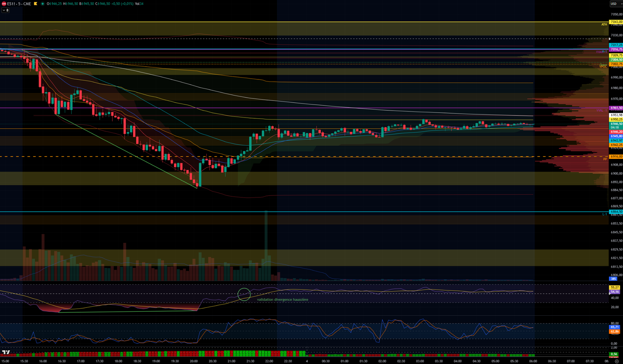Click the green circle marker on RSI pane
This screenshot has height=364, width=623.
(244, 294)
